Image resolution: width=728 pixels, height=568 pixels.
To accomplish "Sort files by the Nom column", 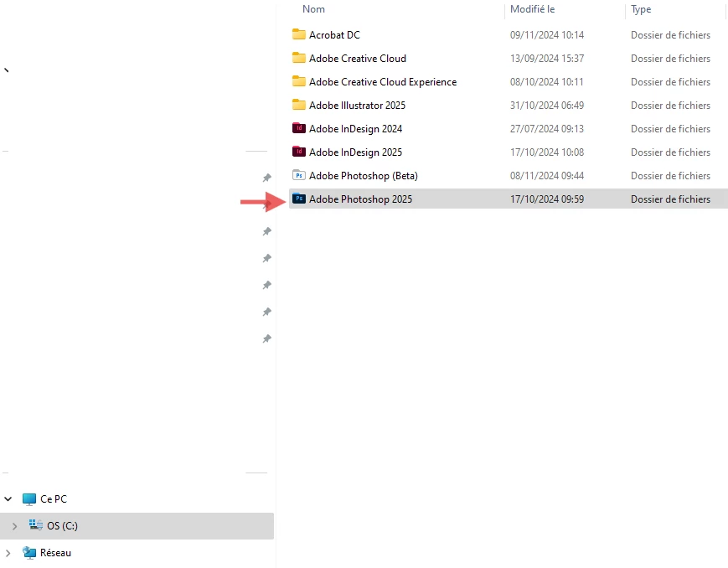I will click(313, 9).
